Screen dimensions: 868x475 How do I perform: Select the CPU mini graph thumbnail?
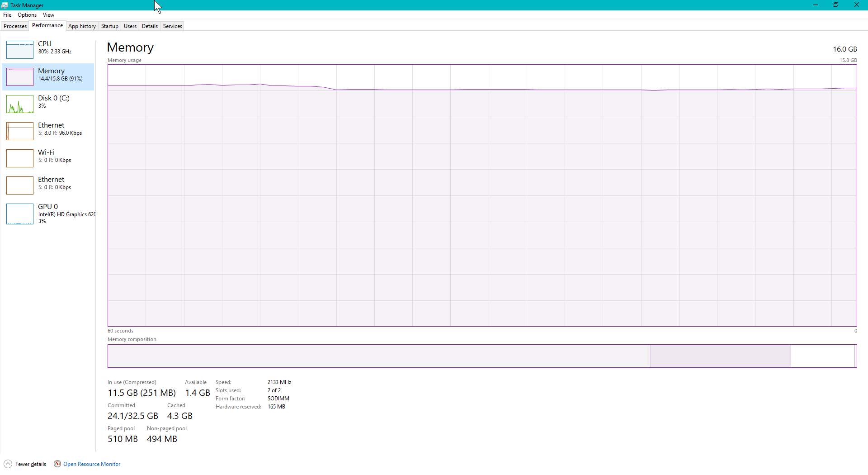(x=20, y=50)
